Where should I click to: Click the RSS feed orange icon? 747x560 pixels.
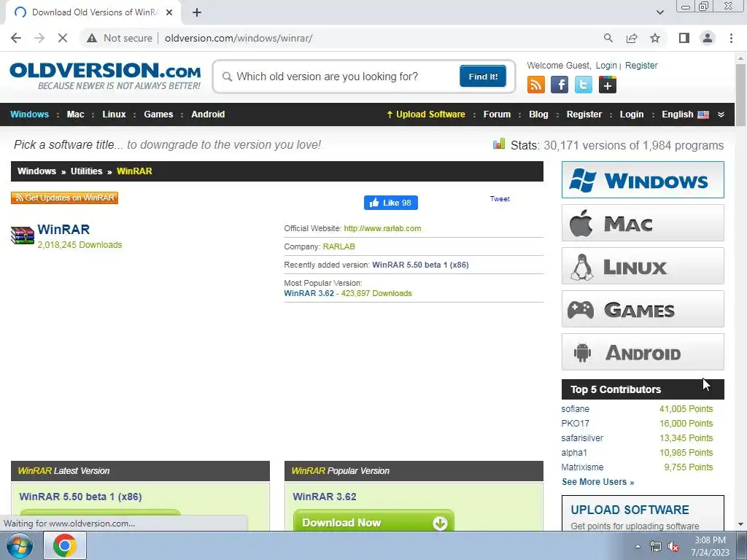click(535, 85)
